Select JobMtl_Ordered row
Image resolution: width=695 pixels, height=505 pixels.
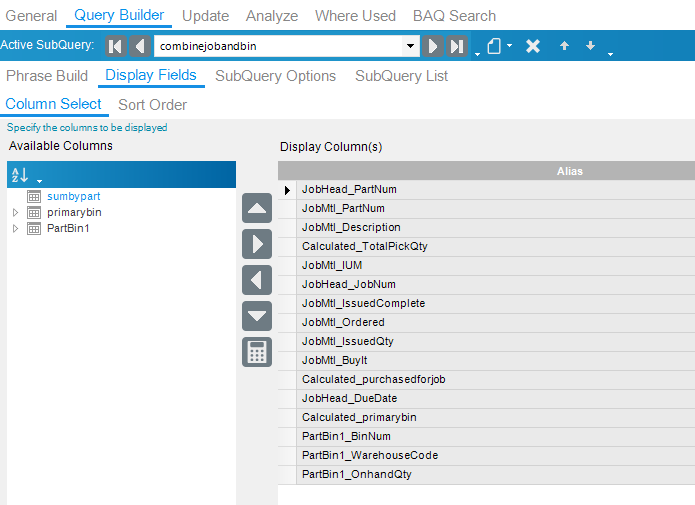[496, 323]
